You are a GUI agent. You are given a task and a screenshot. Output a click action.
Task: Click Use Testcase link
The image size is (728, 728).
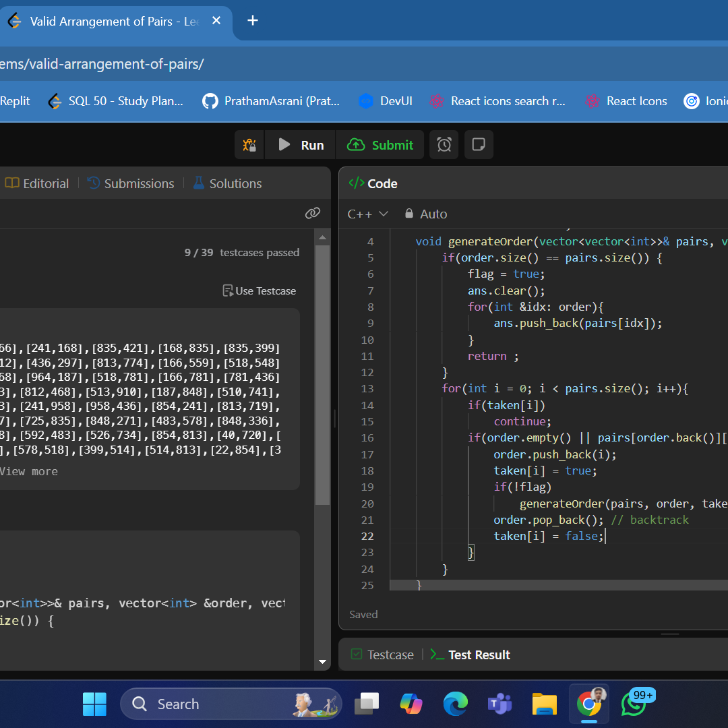[260, 291]
